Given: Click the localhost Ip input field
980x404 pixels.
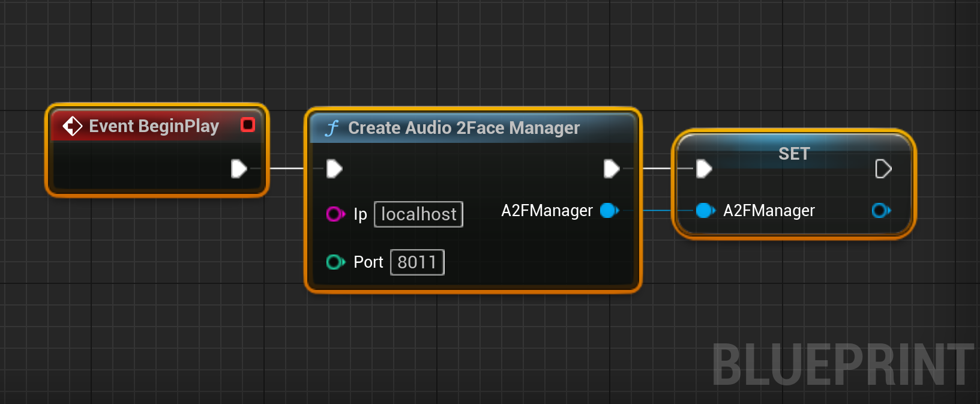Looking at the screenshot, I should (419, 214).
